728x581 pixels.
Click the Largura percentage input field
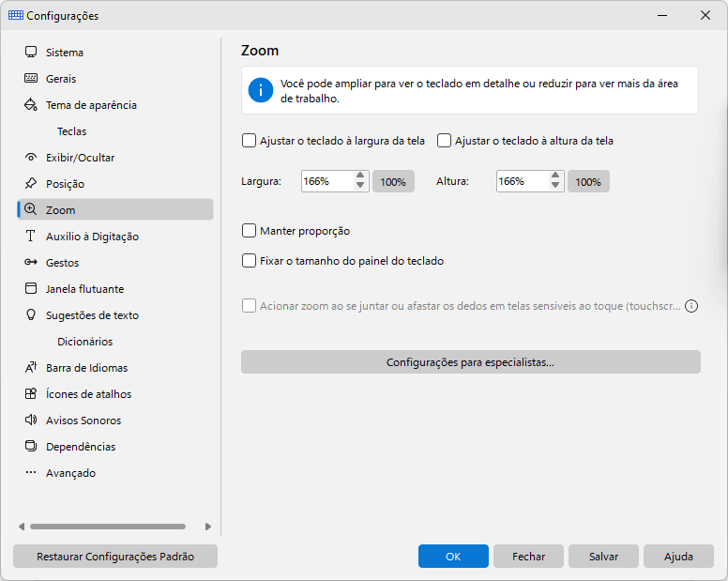(x=327, y=181)
